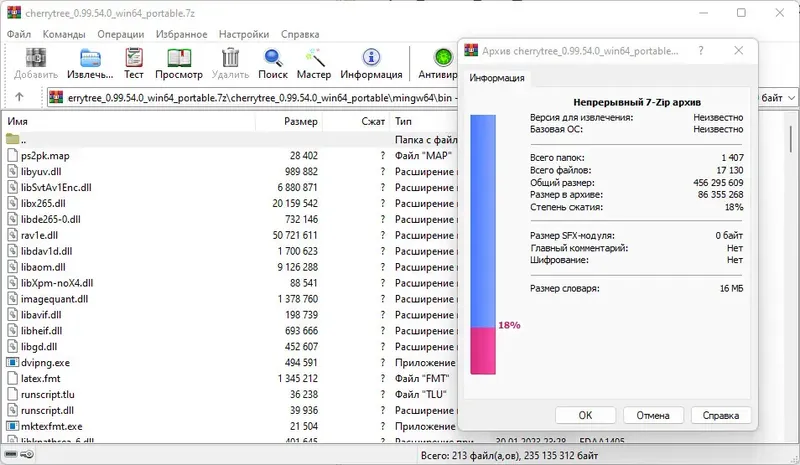This screenshot has height=465, width=800.
Task: Open the Справка menu
Action: click(300, 34)
